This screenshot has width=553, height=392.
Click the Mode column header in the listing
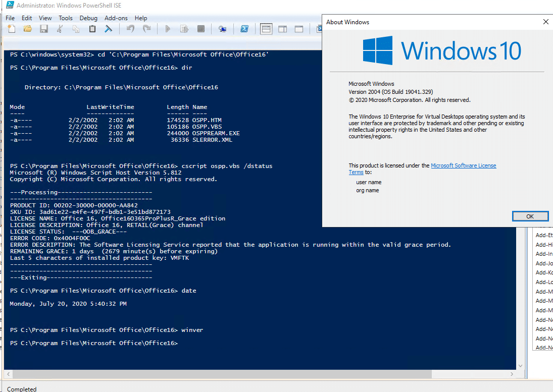[x=17, y=107]
